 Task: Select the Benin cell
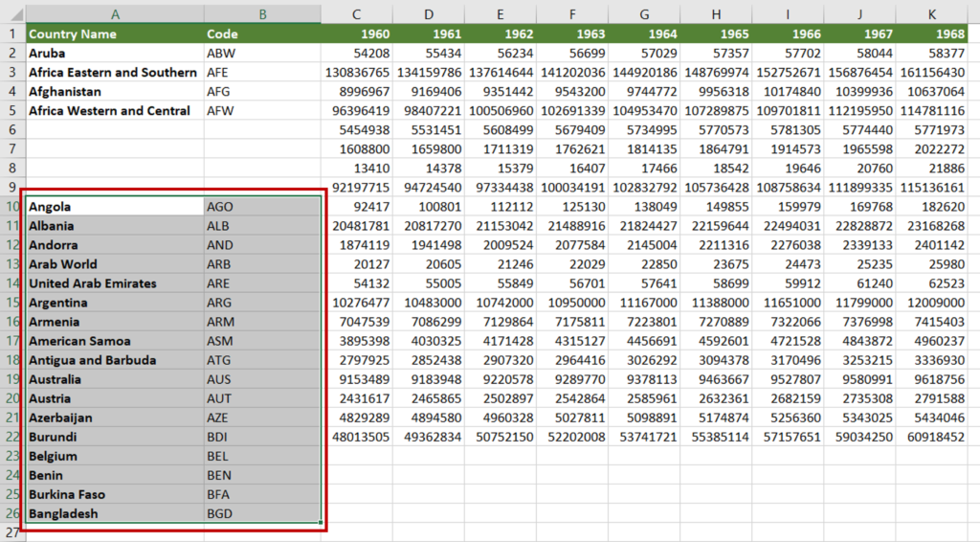[115, 475]
